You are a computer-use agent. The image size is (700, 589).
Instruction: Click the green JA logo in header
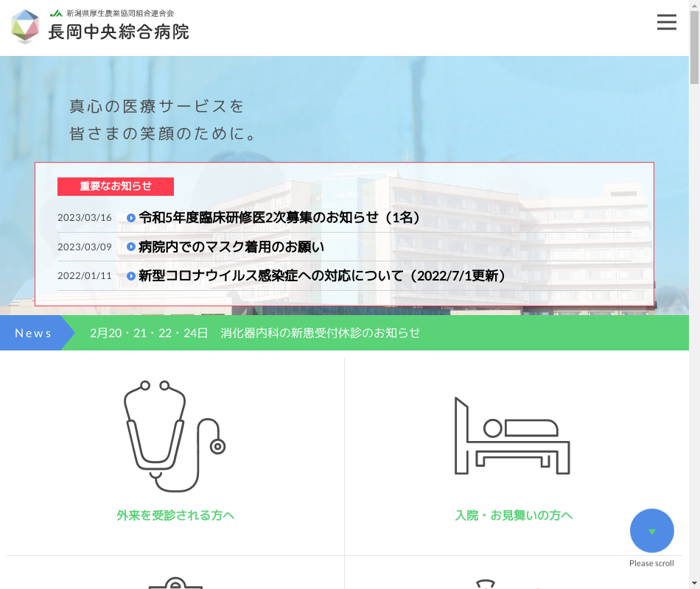point(56,13)
